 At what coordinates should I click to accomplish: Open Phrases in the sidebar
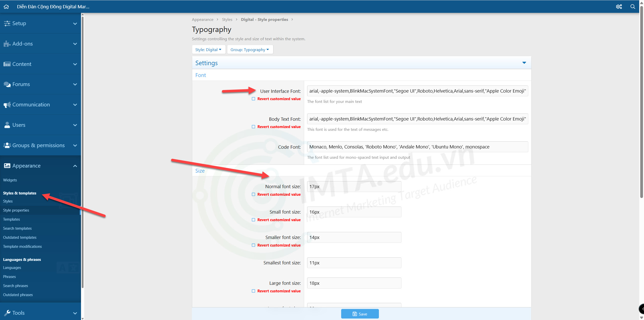9,277
